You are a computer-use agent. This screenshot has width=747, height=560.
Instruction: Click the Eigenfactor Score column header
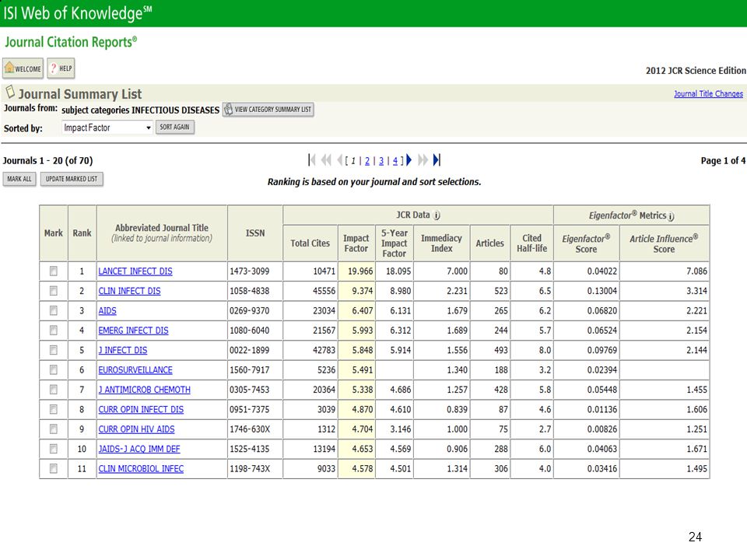coord(586,243)
